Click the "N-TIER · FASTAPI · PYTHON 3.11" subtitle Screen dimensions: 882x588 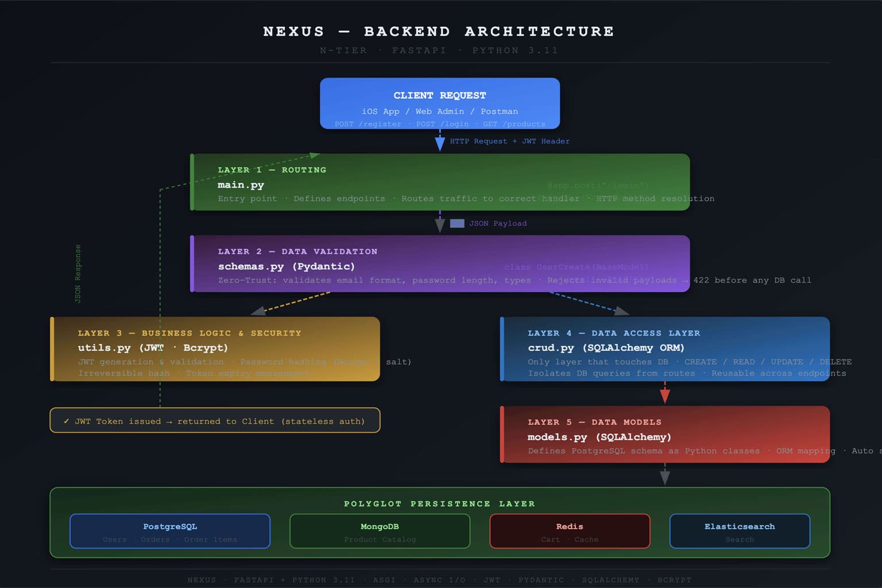pyautogui.click(x=439, y=51)
